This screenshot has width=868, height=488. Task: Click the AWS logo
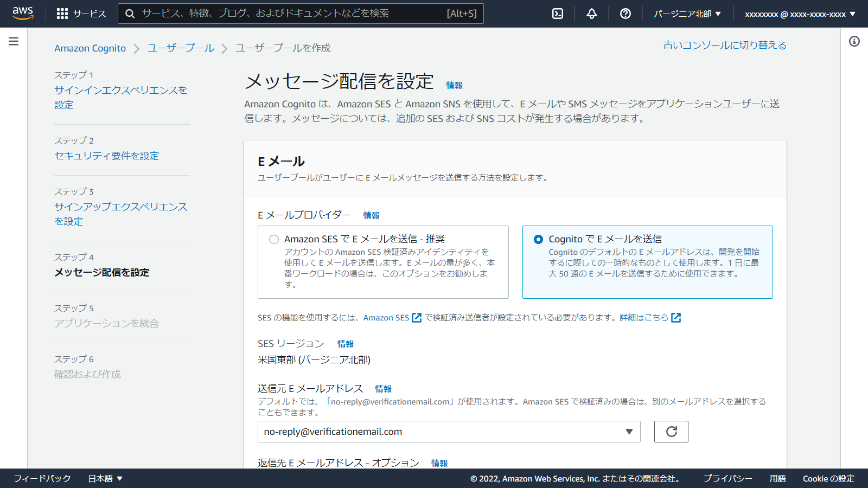(x=22, y=14)
